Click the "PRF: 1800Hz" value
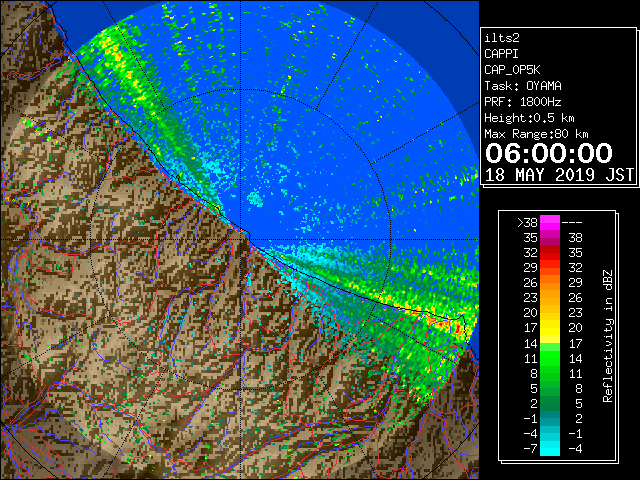640x480 pixels. [523, 102]
